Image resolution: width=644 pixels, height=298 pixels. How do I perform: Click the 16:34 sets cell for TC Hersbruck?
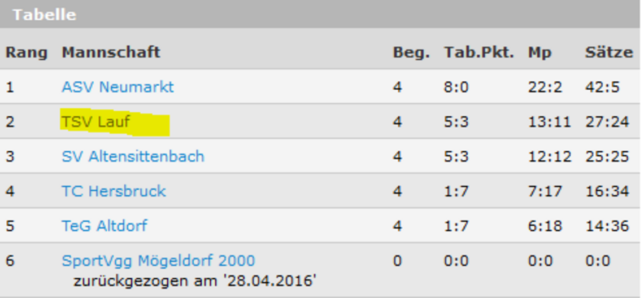[x=607, y=191]
